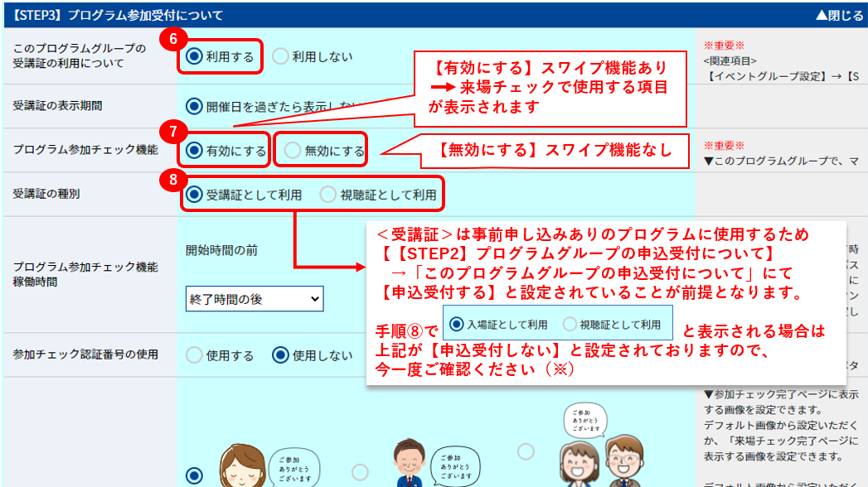Choose 使用する for 参加チェック認証番号
The height and width of the screenshot is (487, 868).
pyautogui.click(x=194, y=354)
